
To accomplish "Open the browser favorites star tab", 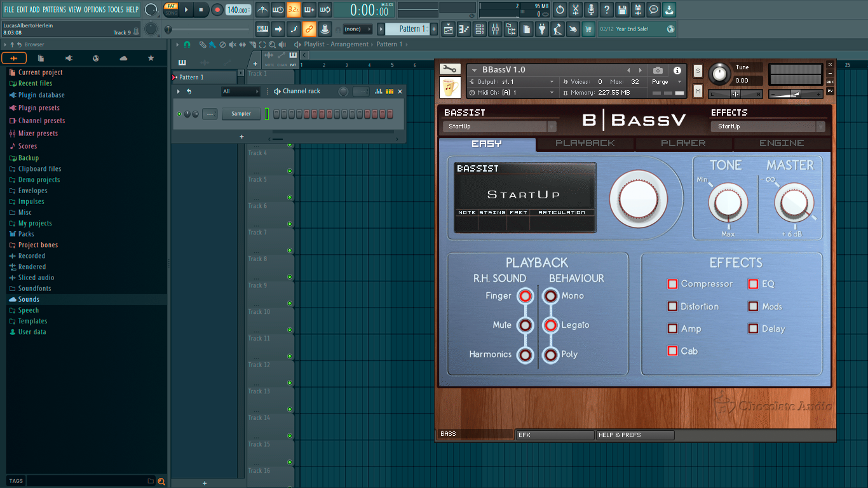I will point(151,58).
